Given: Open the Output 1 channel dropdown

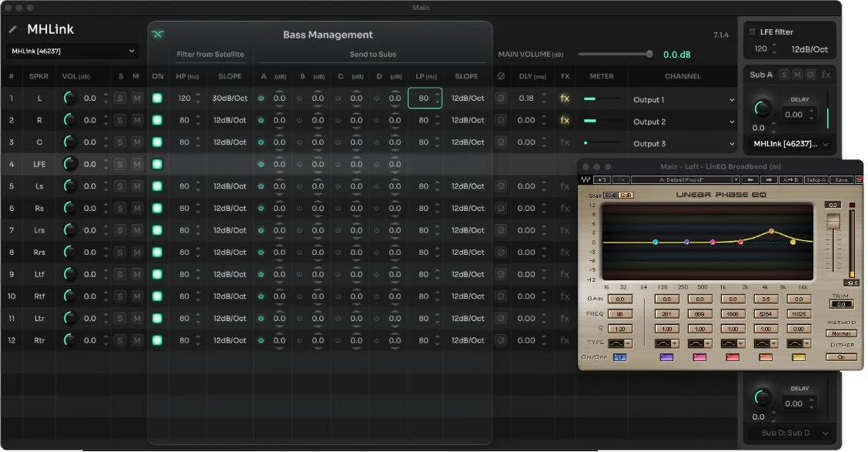Looking at the screenshot, I should pos(683,99).
